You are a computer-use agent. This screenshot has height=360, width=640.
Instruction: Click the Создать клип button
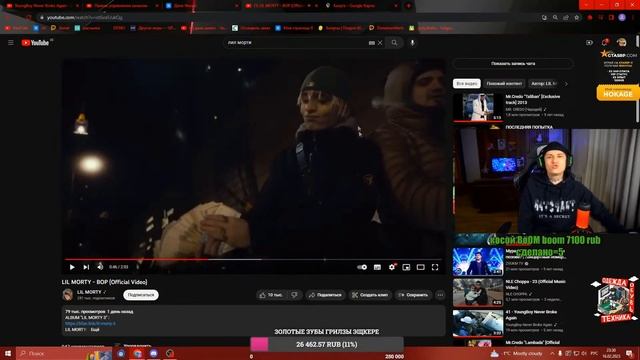click(x=370, y=295)
